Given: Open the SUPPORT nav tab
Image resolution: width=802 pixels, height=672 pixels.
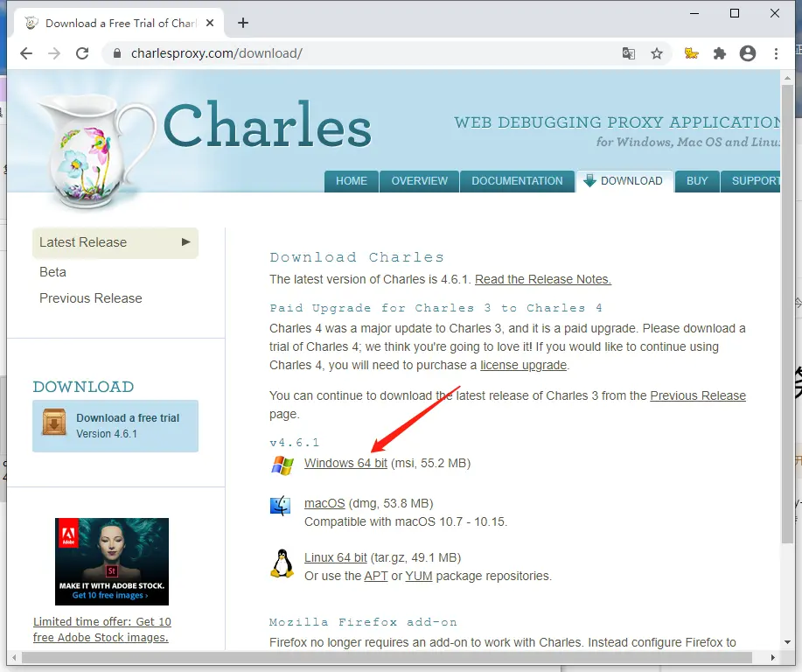Looking at the screenshot, I should [x=751, y=181].
